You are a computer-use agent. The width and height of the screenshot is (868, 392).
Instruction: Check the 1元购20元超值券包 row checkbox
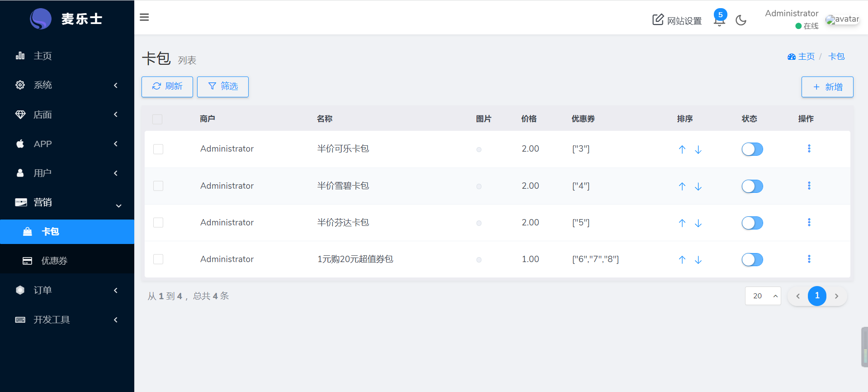(158, 259)
